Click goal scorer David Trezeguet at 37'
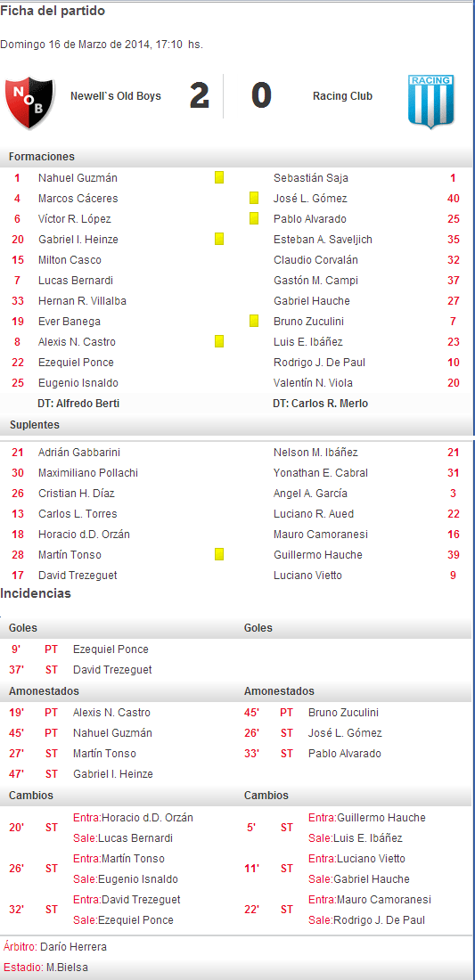Screen dimensions: 475x980 [112, 670]
